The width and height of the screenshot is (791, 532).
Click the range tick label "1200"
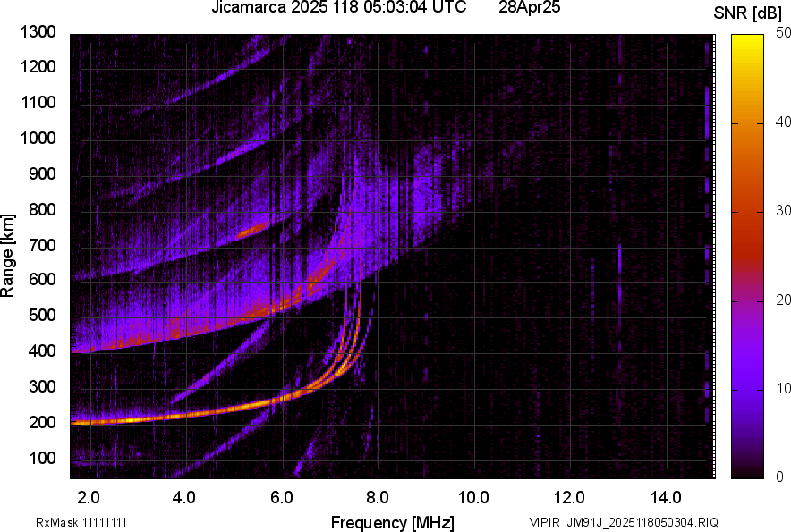(x=38, y=66)
